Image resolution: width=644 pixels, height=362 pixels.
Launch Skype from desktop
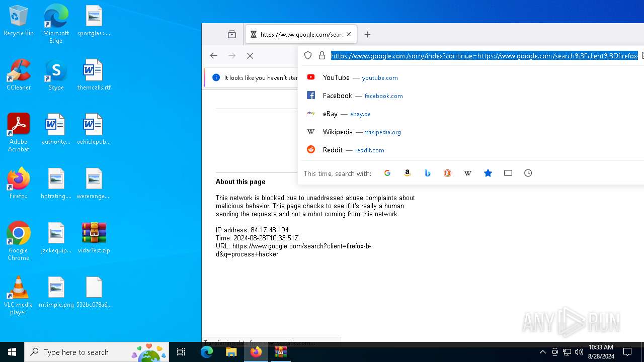pyautogui.click(x=56, y=75)
